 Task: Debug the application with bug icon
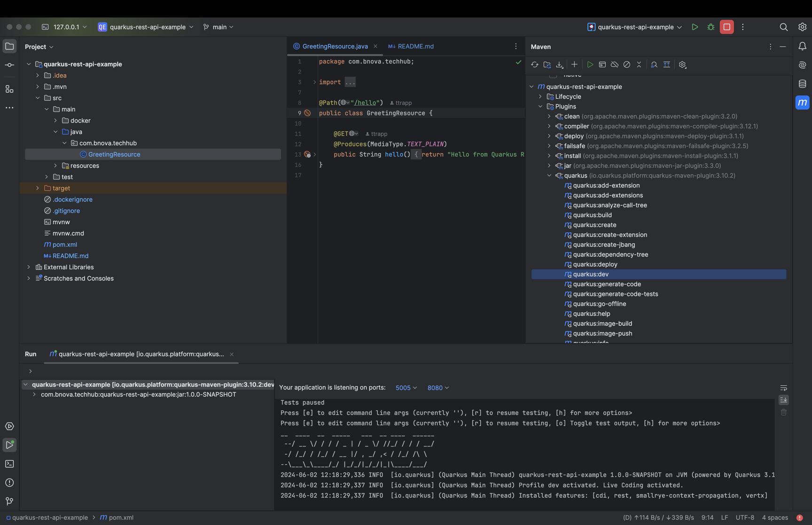click(711, 27)
